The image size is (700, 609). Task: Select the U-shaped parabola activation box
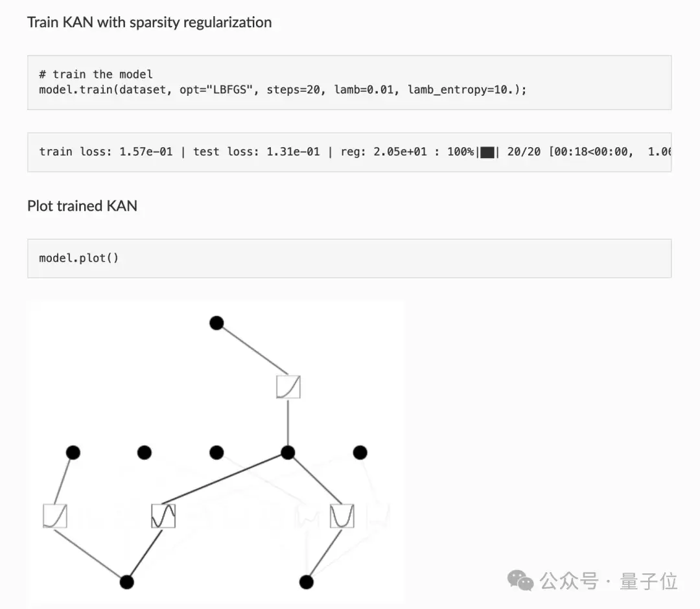342,516
